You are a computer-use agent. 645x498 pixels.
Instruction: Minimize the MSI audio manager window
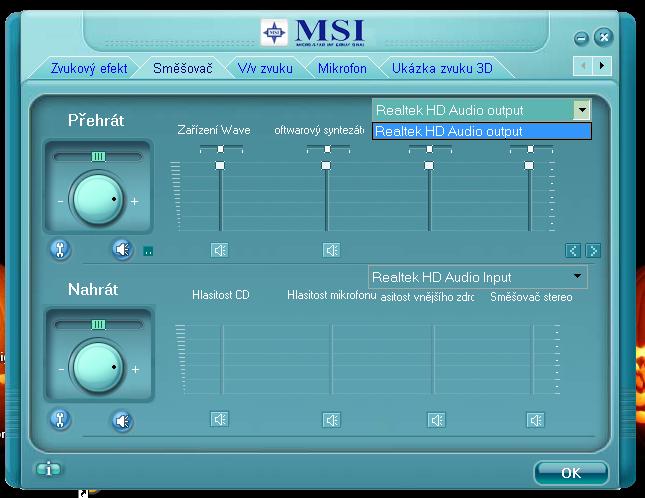[x=581, y=39]
